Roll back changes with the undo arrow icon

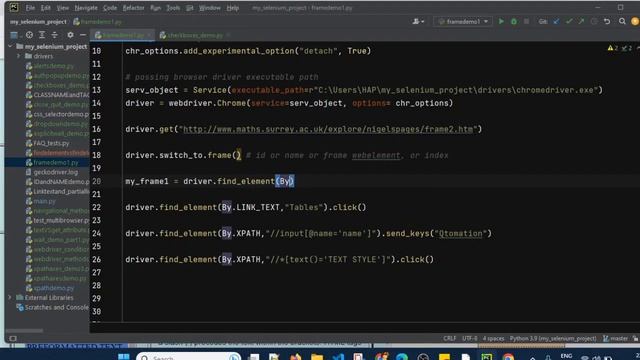click(607, 21)
